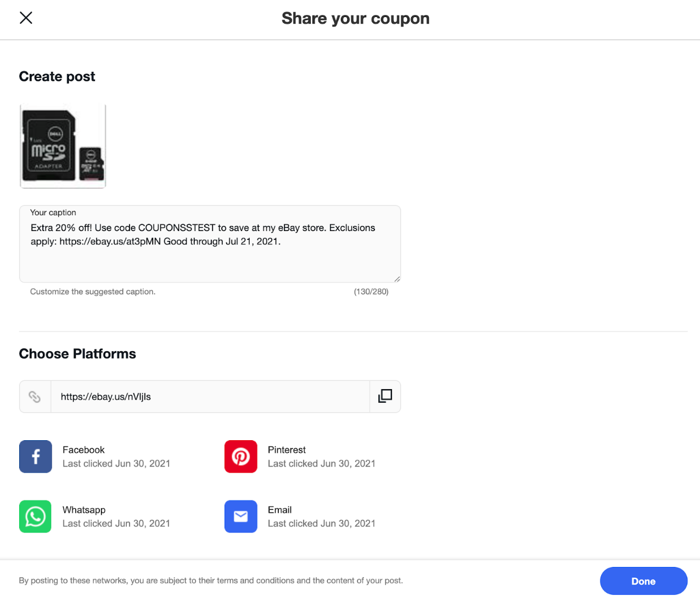Click inside the Your caption text area
Viewport: 700px width, 601px height.
pos(210,244)
